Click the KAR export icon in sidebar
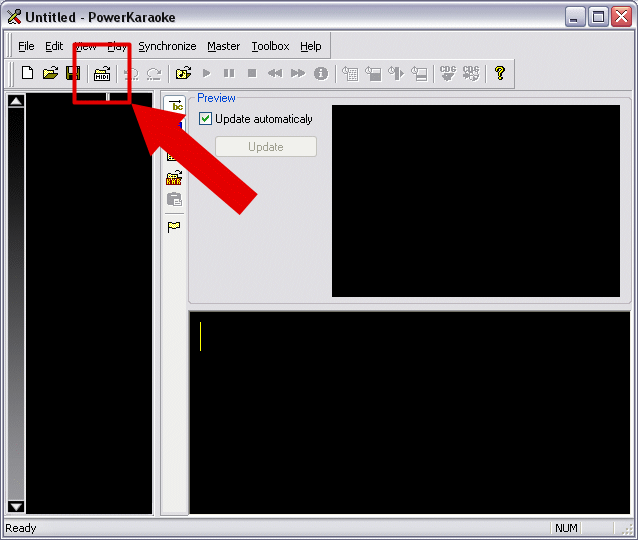638x540 pixels. coord(174,178)
